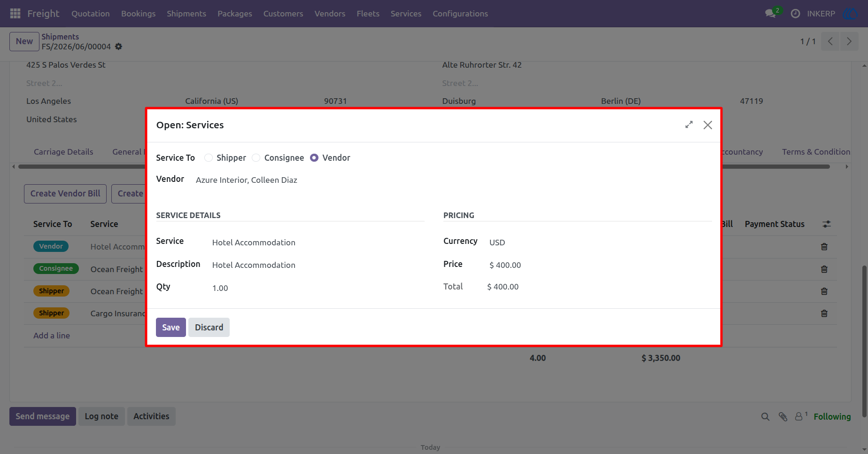Click the New button
This screenshot has height=454, width=868.
24,41
